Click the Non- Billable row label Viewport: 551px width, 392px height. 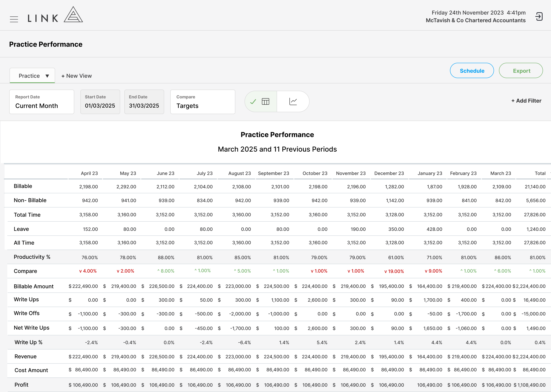30,200
